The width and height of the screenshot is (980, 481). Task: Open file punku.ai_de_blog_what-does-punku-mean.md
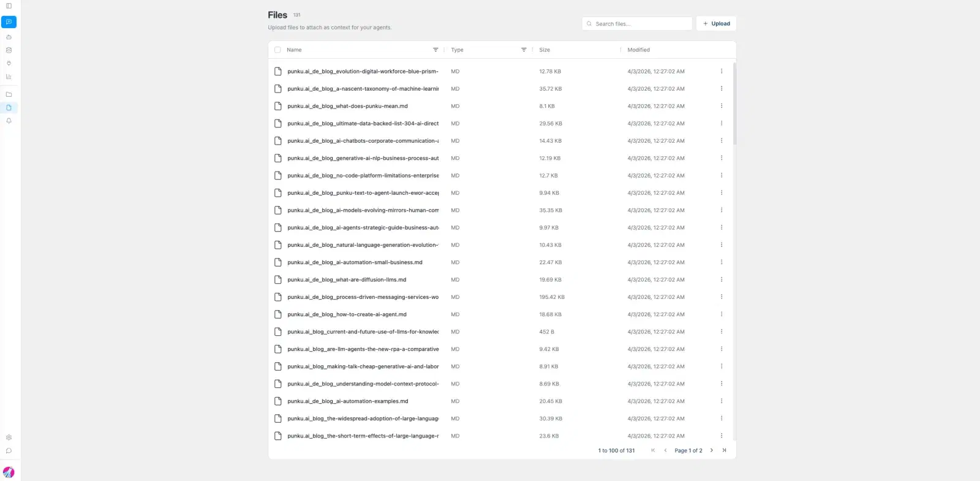pos(347,106)
